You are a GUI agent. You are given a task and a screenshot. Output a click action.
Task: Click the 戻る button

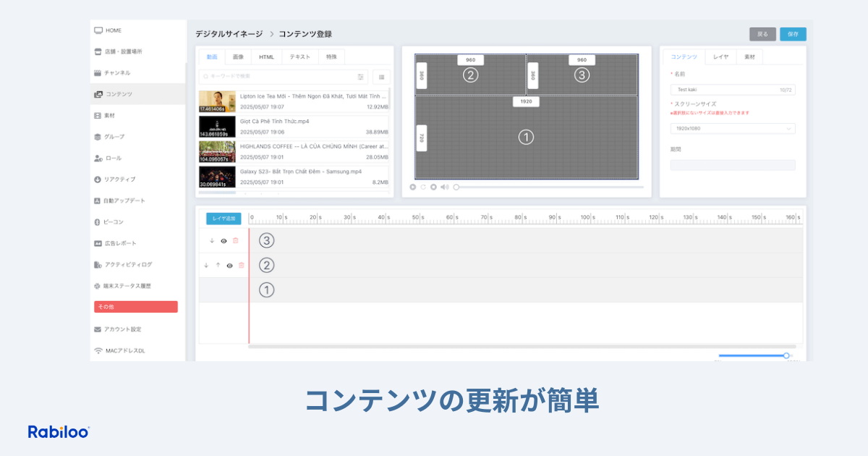(762, 34)
